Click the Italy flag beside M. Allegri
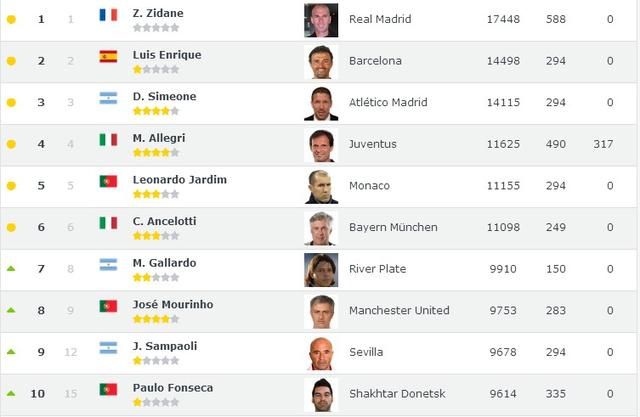Image resolution: width=640 pixels, height=417 pixels. [108, 140]
